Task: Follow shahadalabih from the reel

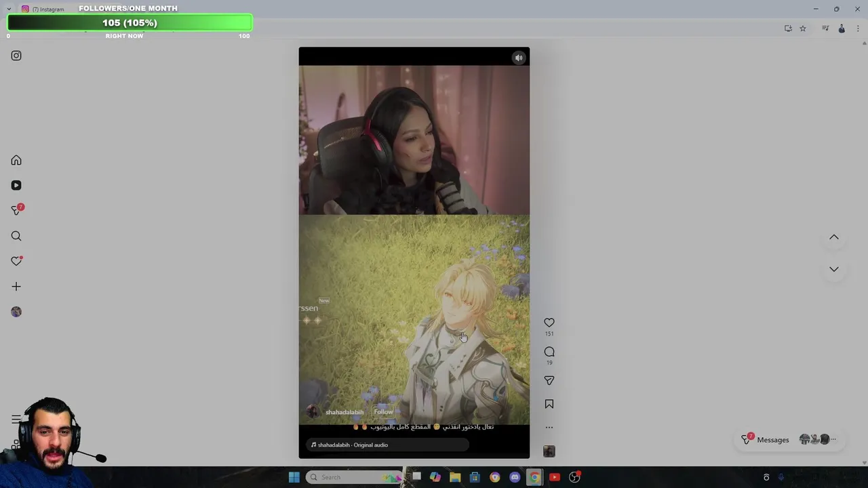Action: [x=383, y=412]
